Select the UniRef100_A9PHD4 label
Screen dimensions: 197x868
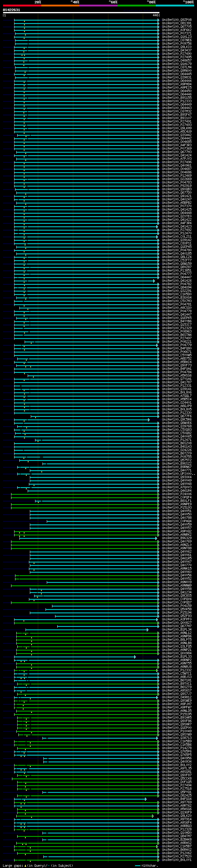click(176, 84)
